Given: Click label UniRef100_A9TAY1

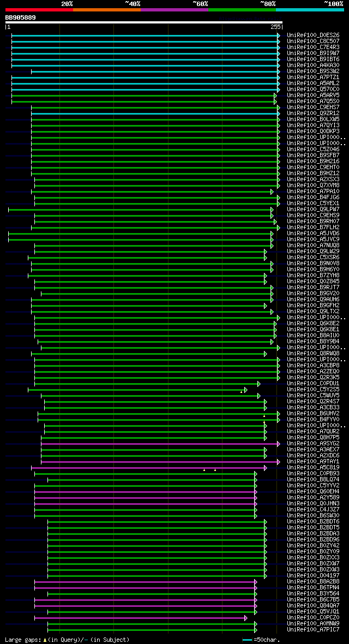Looking at the screenshot, I should pyautogui.click(x=313, y=462).
